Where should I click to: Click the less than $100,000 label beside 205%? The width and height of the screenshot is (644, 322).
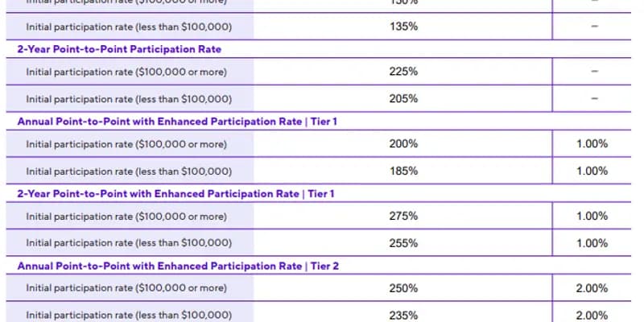tap(129, 99)
